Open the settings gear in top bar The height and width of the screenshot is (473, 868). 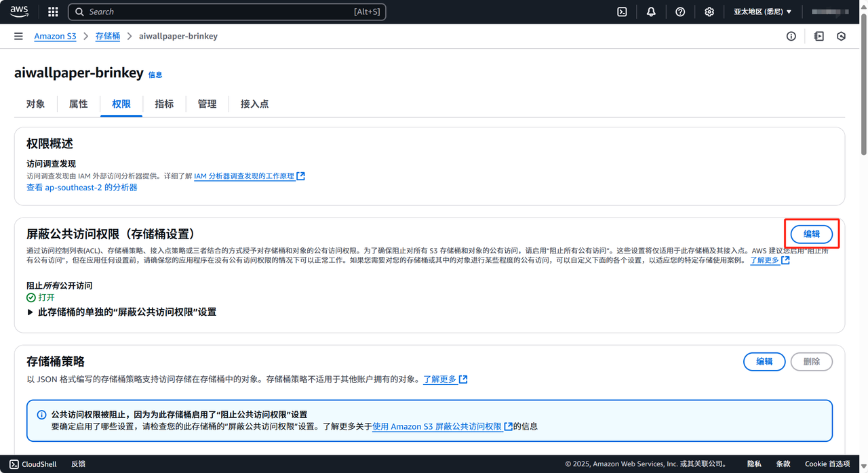(x=709, y=12)
